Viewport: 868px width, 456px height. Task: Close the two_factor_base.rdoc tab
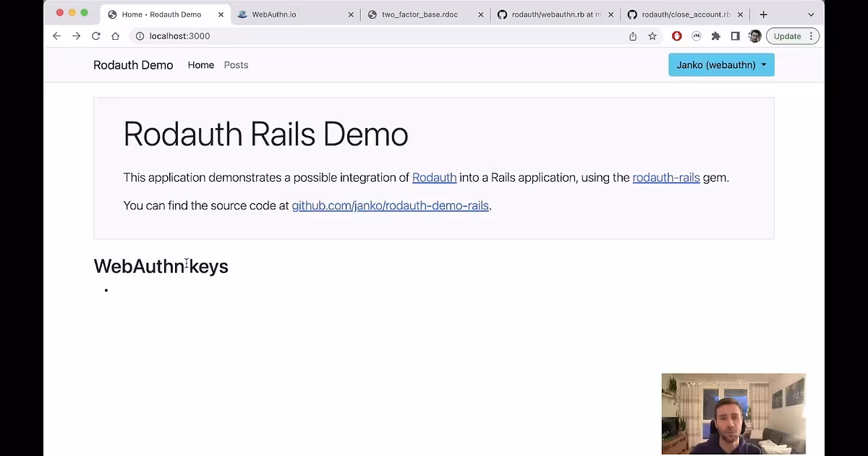pos(481,14)
